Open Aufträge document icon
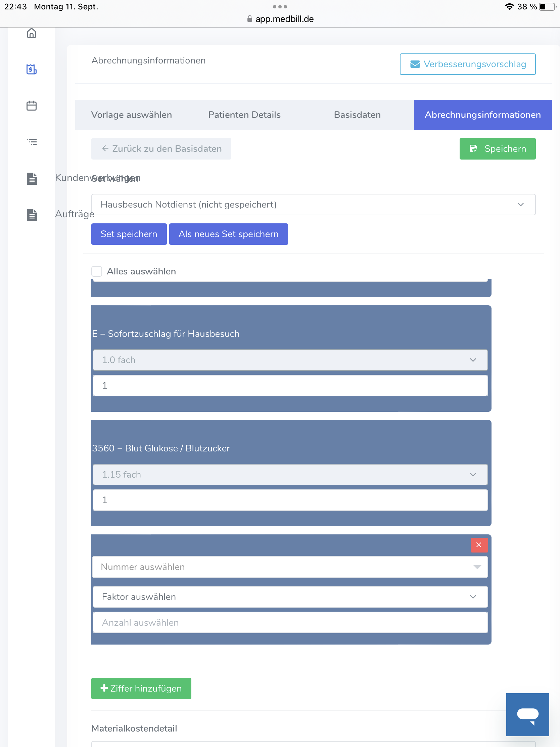 point(32,215)
